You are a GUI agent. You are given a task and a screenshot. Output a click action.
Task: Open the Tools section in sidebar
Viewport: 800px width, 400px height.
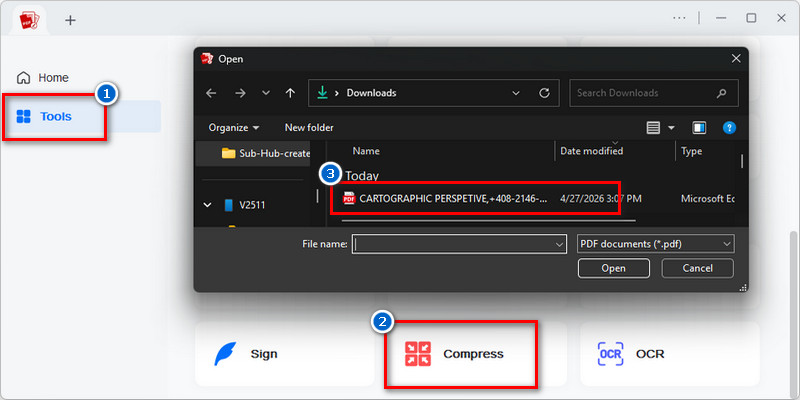[x=82, y=116]
